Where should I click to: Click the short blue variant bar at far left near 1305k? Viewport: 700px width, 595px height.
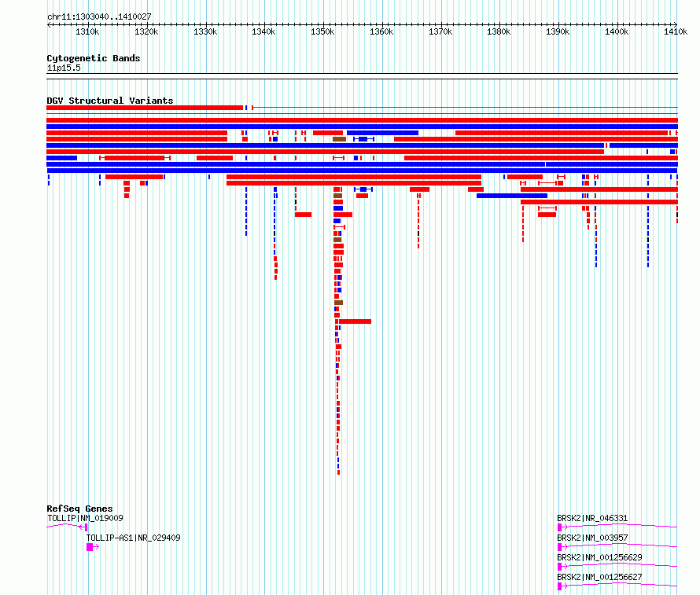(x=61, y=158)
